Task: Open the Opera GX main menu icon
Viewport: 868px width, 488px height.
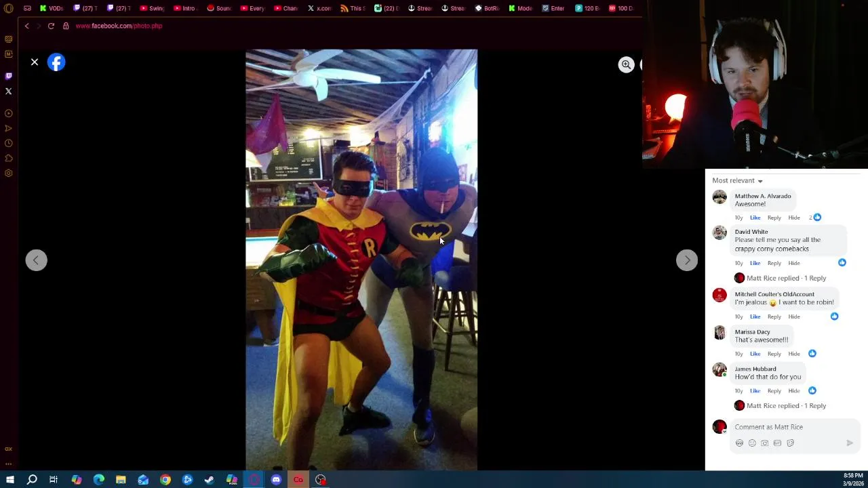Action: (x=8, y=8)
